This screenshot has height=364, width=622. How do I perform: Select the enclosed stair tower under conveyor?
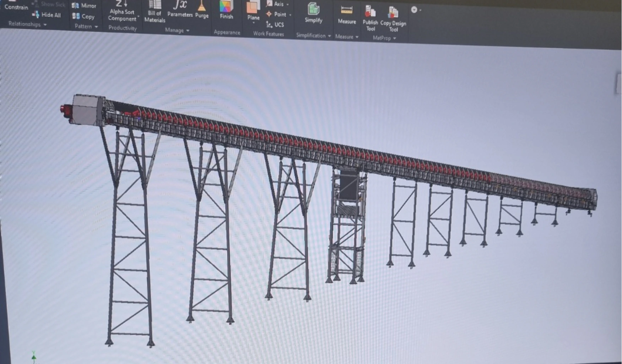[347, 226]
